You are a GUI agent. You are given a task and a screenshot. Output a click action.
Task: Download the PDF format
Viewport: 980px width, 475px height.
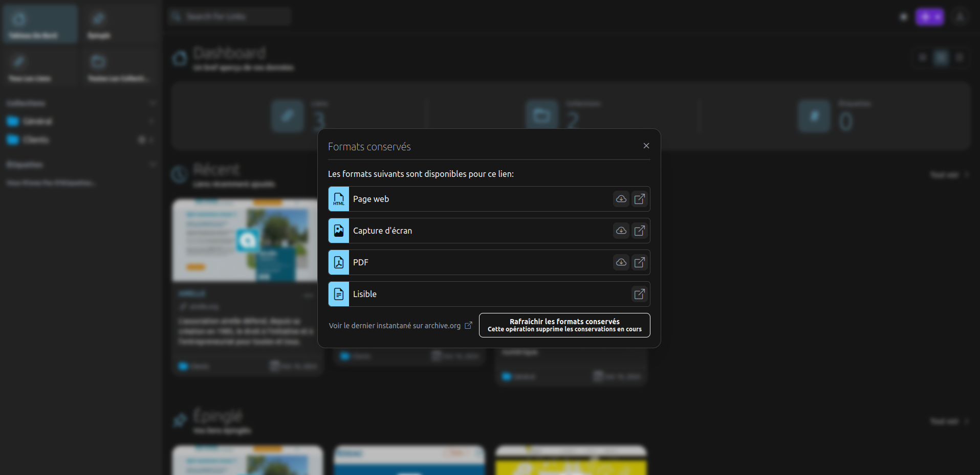click(621, 262)
